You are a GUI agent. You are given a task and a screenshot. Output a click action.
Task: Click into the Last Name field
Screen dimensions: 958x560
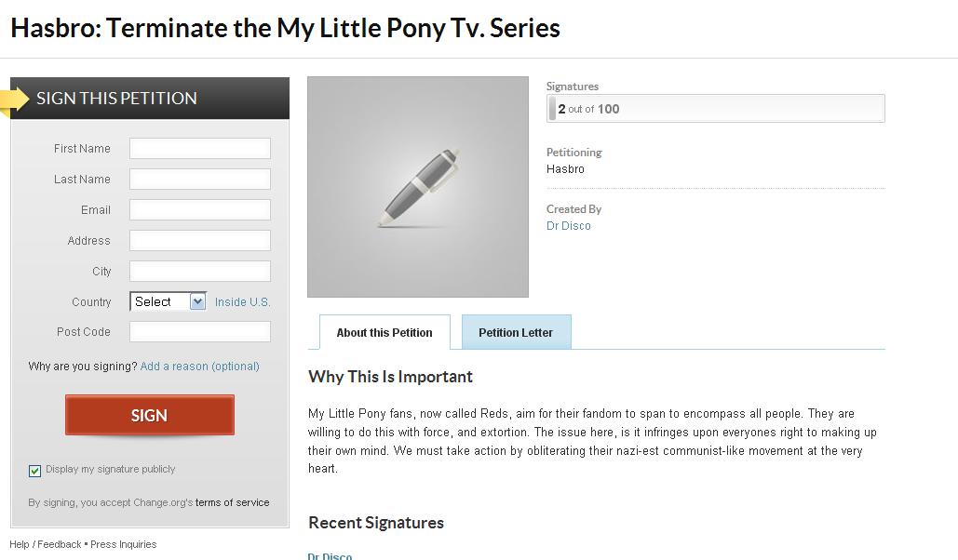click(x=200, y=180)
